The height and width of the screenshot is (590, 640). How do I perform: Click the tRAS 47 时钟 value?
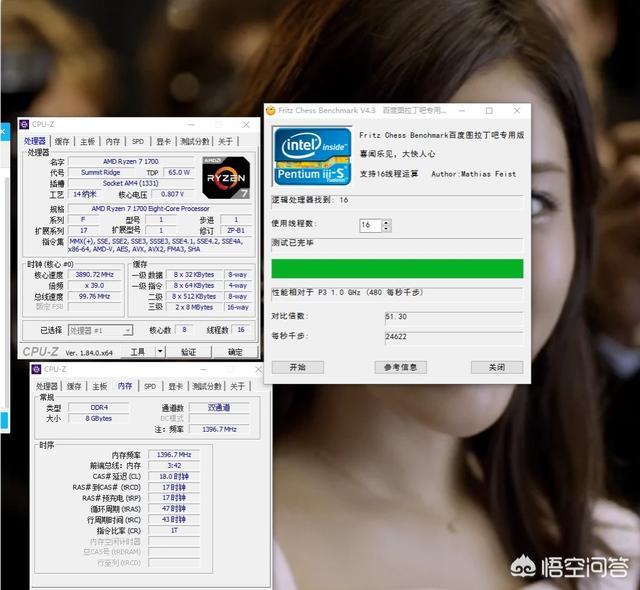tap(174, 509)
